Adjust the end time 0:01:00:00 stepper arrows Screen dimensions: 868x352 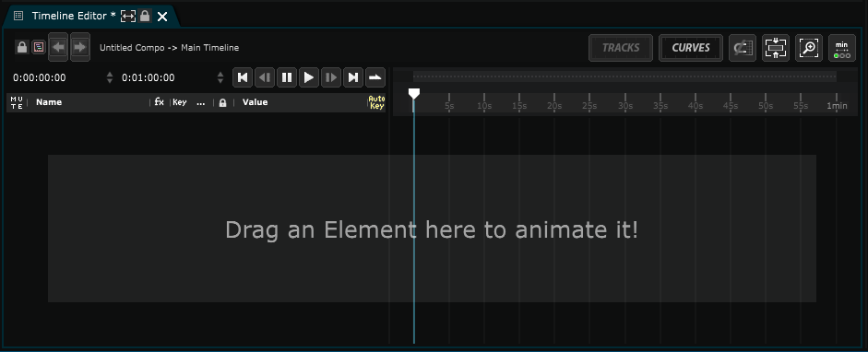click(220, 77)
